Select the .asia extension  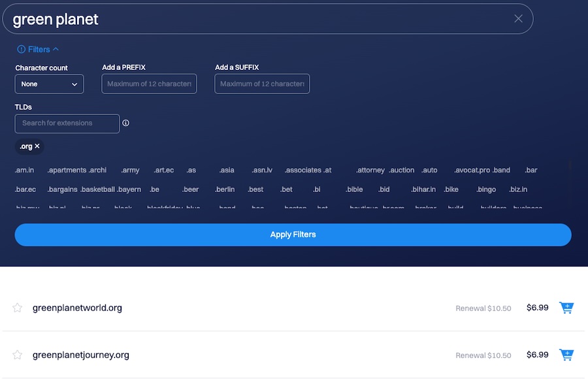[227, 170]
